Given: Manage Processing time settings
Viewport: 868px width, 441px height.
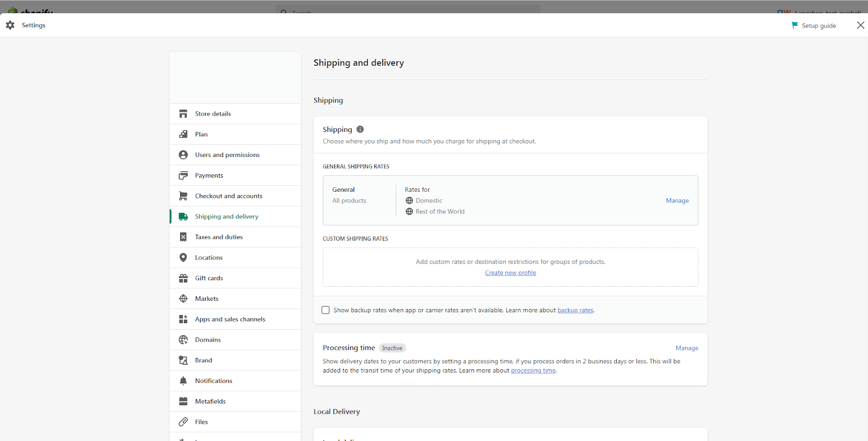Looking at the screenshot, I should pos(687,348).
